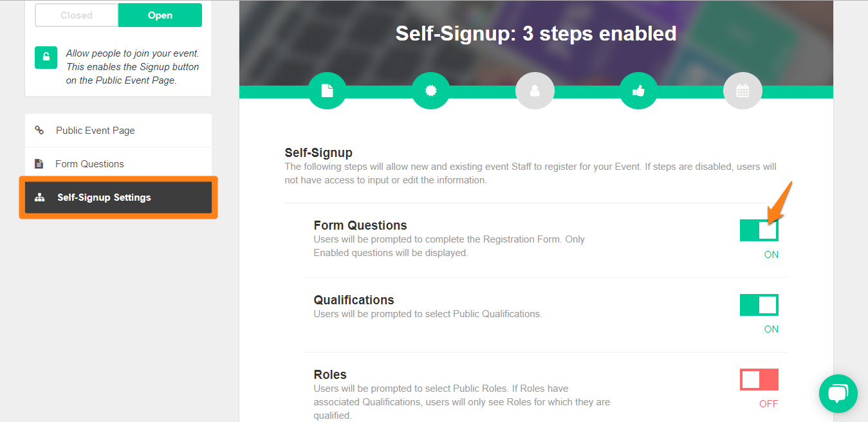Click the document step icon in progress bar
The width and height of the screenshot is (868, 422).
click(327, 91)
